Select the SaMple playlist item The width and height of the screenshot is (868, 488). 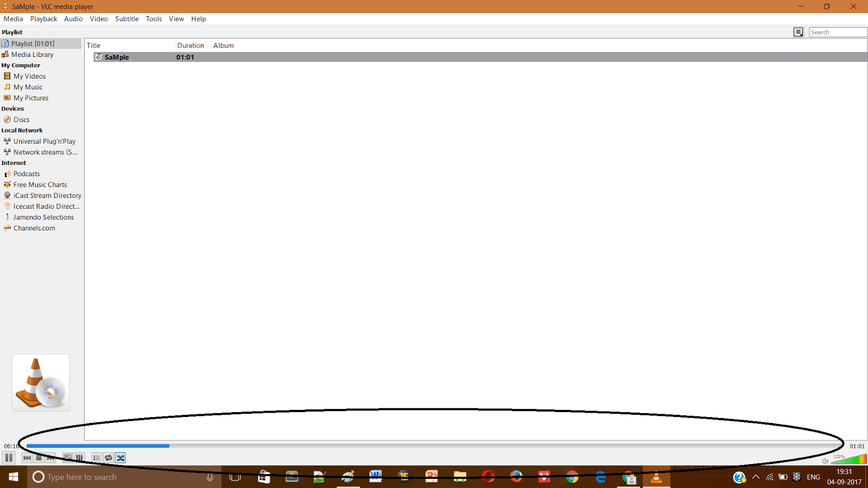pos(480,57)
